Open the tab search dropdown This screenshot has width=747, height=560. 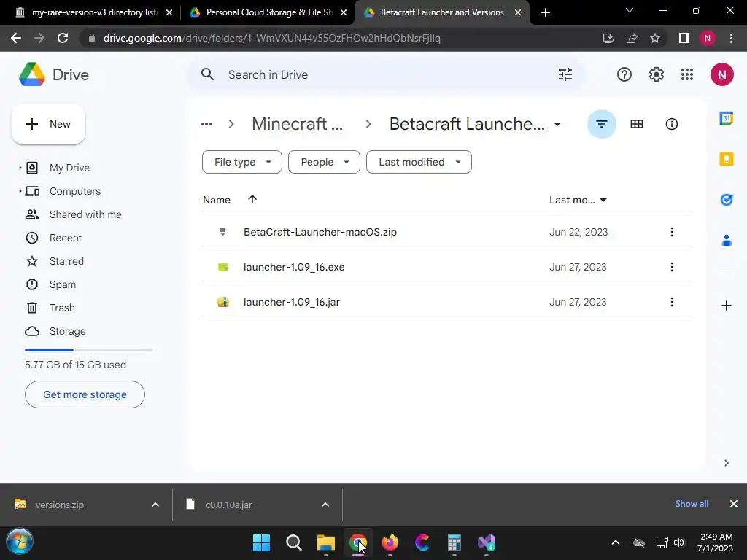pos(630,10)
